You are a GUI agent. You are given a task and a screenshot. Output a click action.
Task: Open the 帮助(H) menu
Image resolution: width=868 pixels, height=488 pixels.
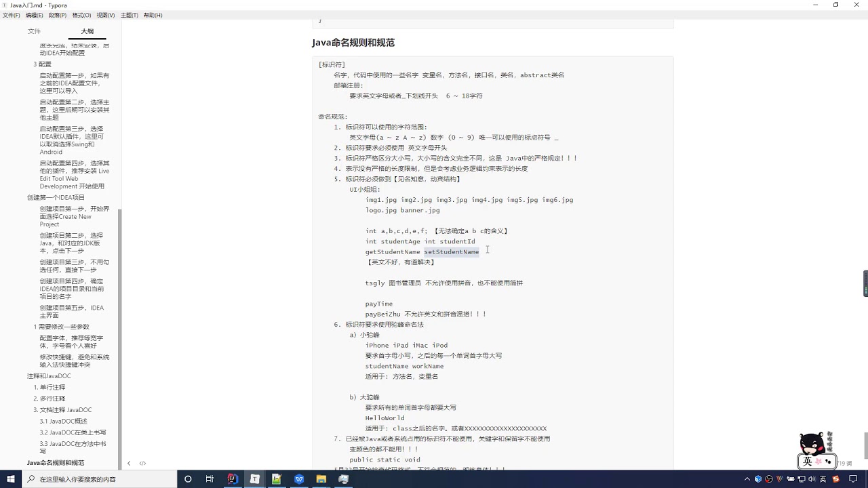click(153, 15)
